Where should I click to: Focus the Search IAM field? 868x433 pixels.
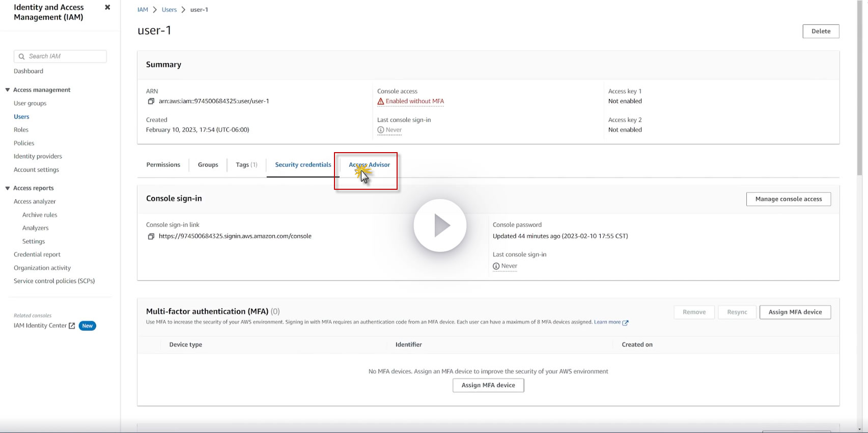[x=60, y=56]
